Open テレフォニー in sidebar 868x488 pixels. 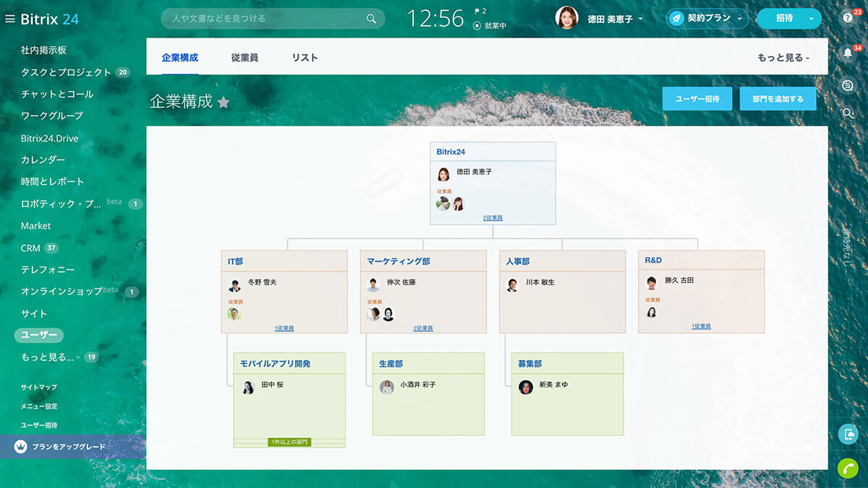pos(48,270)
